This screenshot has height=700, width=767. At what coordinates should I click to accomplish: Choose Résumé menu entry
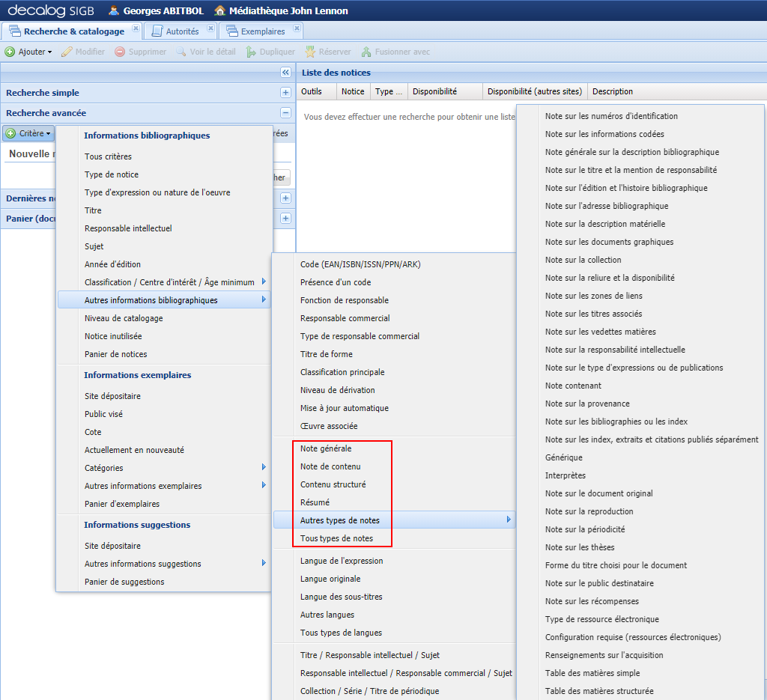coord(315,502)
